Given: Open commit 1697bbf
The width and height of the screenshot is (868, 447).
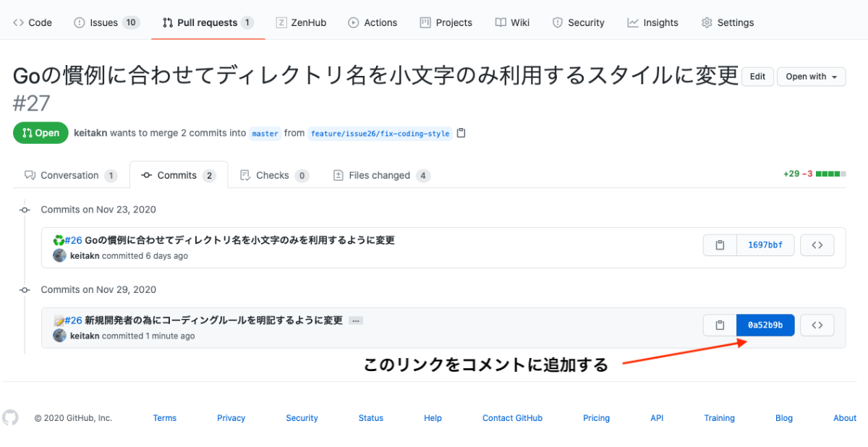Looking at the screenshot, I should tap(765, 245).
